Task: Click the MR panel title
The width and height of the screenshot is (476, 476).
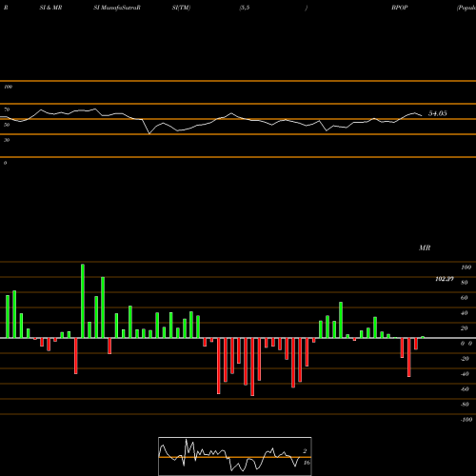Action: pos(425,248)
